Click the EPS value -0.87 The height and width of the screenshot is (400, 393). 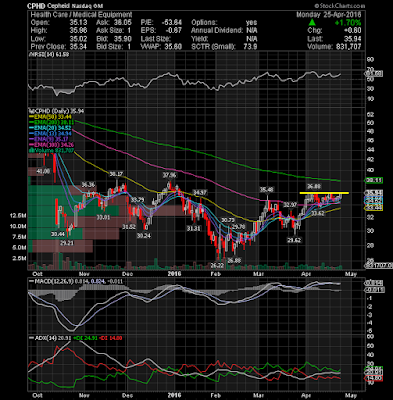pos(173,31)
